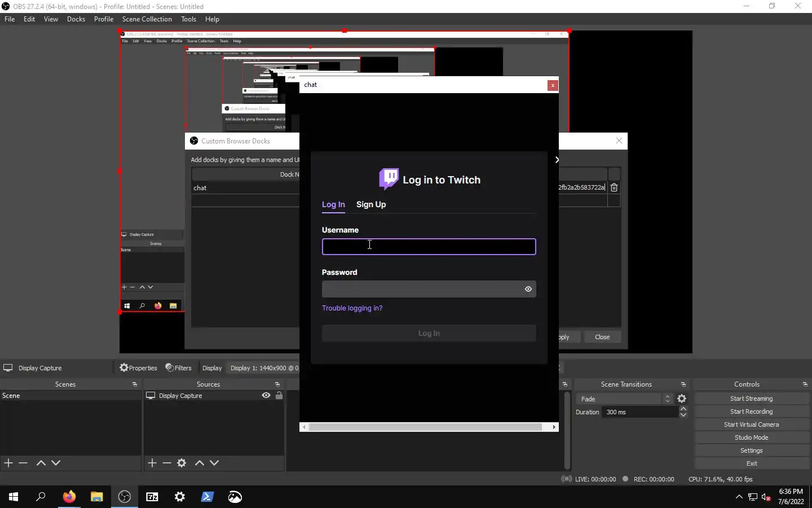812x508 pixels.
Task: Pop out the Scenes dock
Action: point(135,384)
